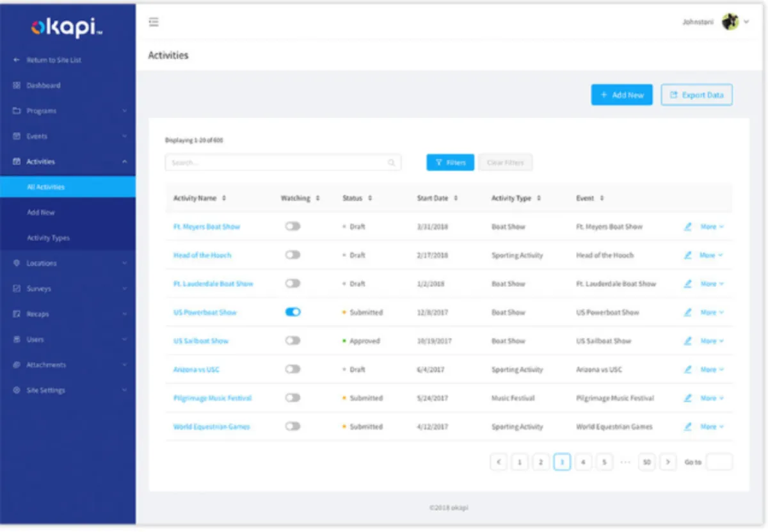The height and width of the screenshot is (532, 768).
Task: Open Attachments sidebar item
Action: pyautogui.click(x=68, y=365)
